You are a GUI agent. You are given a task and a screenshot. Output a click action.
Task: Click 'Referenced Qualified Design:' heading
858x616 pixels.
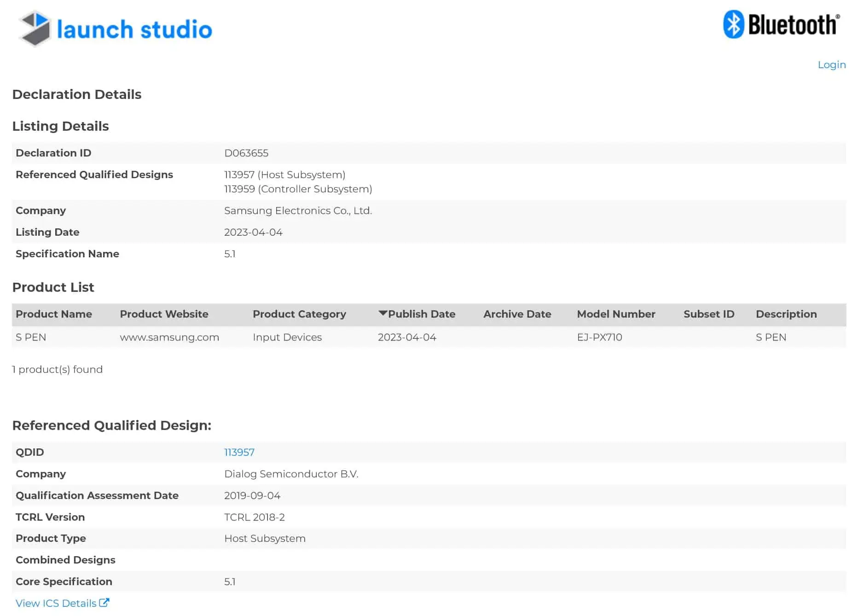(x=112, y=425)
